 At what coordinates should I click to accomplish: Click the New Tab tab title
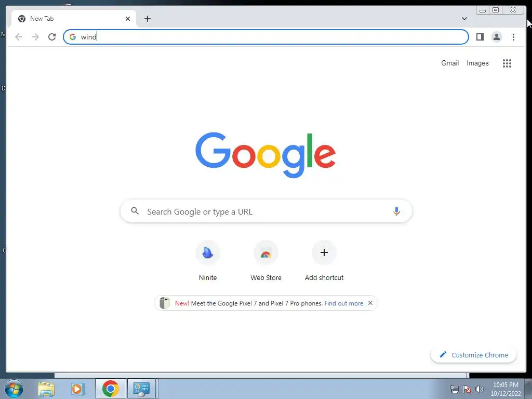[x=42, y=19]
